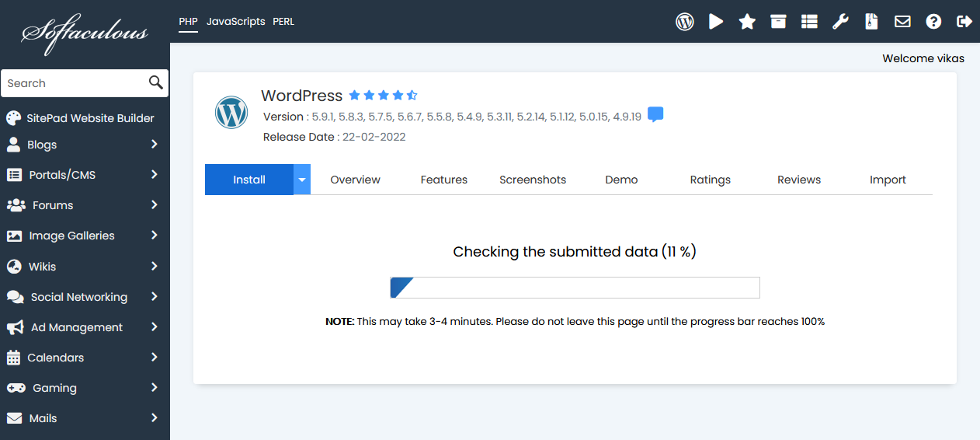Switch to the Screenshots tab

point(533,180)
